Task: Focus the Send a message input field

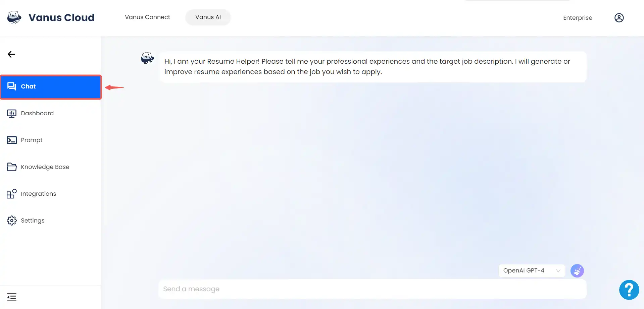Action: (x=372, y=289)
